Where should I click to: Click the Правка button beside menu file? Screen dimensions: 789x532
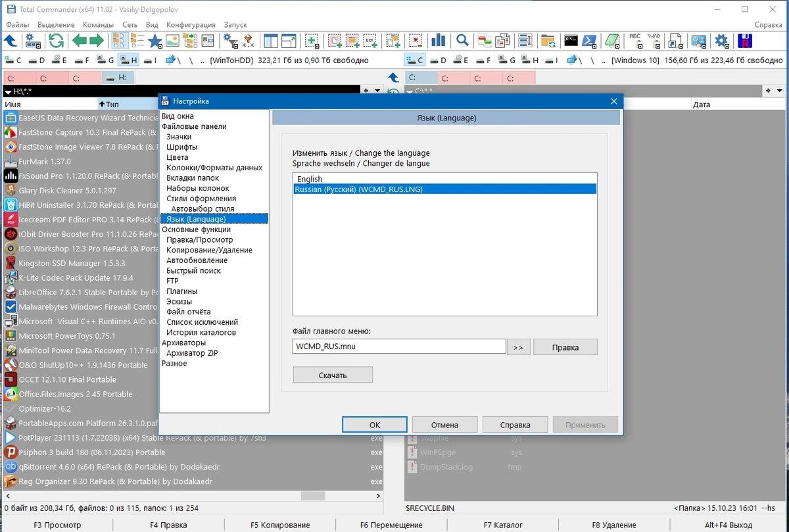565,347
